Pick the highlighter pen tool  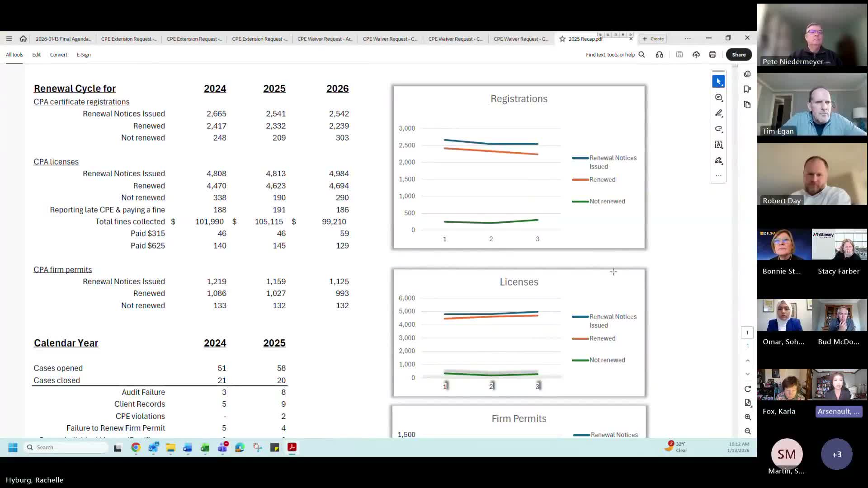718,113
